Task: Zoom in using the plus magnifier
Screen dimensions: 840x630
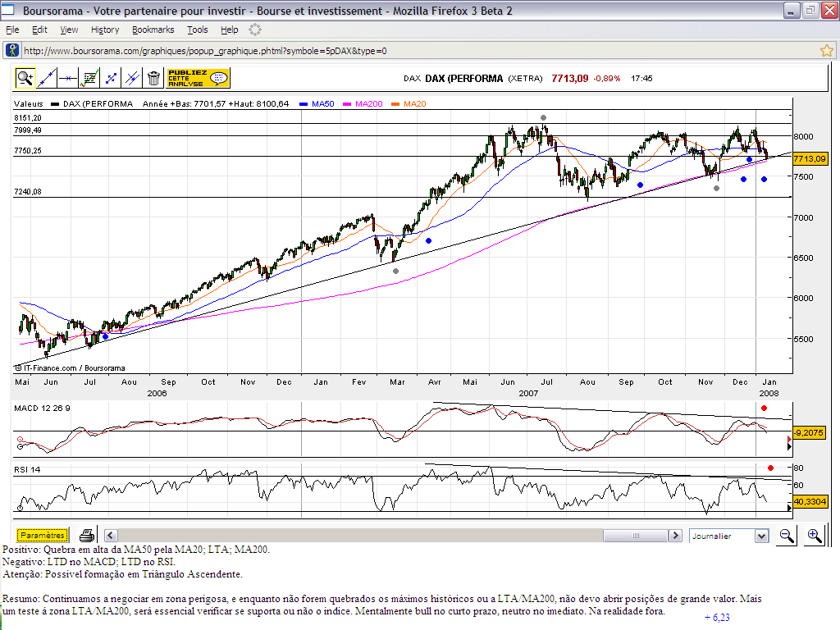Action: tap(815, 535)
